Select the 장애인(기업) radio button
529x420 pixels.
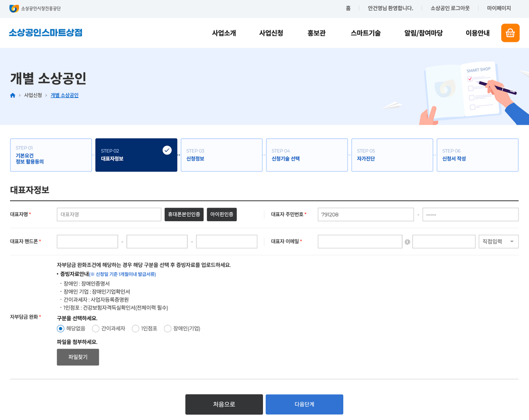tap(168, 329)
